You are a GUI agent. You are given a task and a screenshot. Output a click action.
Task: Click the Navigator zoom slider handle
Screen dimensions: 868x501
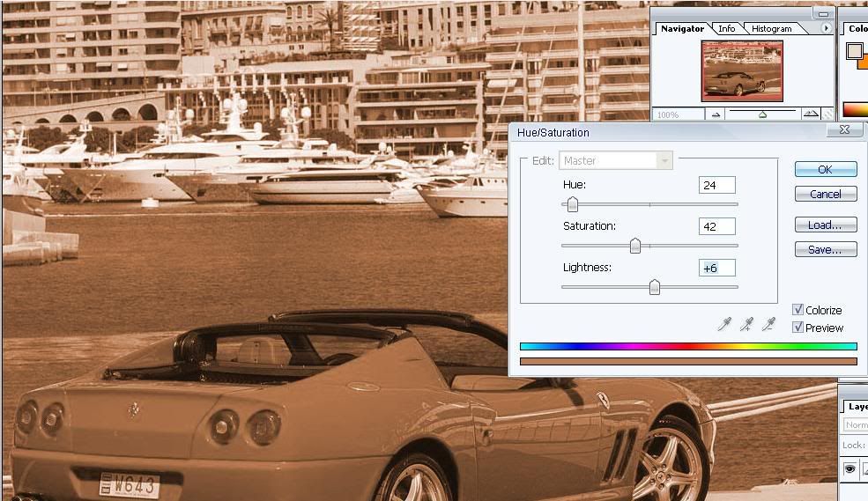(762, 114)
